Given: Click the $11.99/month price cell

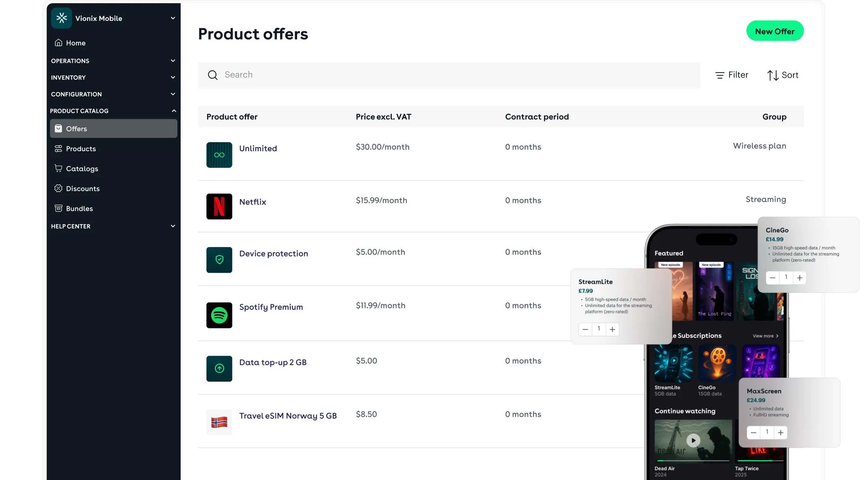Looking at the screenshot, I should tap(381, 306).
